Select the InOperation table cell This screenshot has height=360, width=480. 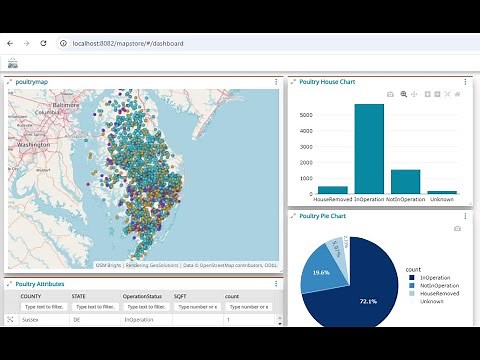click(x=146, y=319)
